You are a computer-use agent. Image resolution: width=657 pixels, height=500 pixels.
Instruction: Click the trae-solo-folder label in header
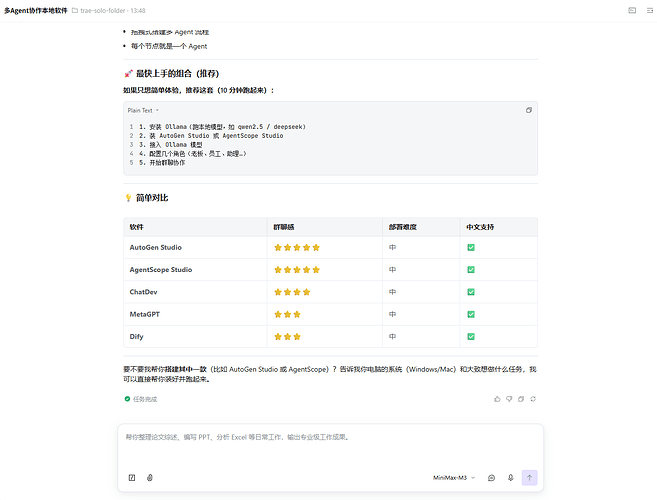pos(103,10)
